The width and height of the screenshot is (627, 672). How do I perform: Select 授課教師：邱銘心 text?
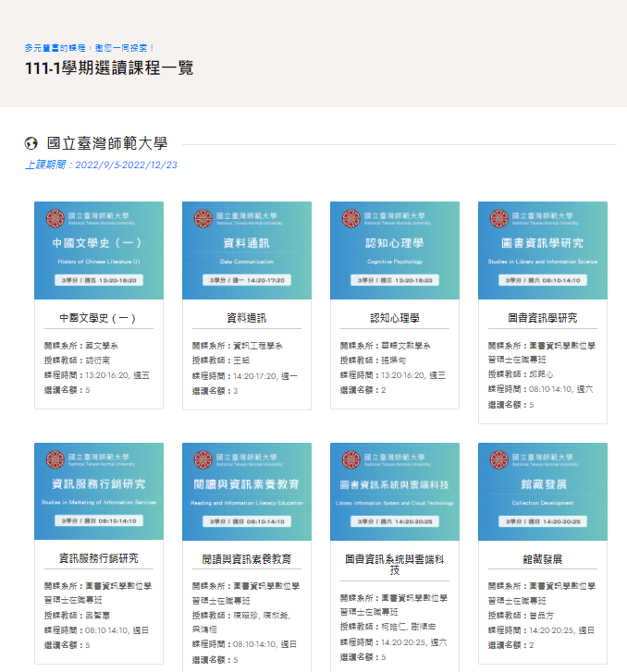click(x=521, y=374)
